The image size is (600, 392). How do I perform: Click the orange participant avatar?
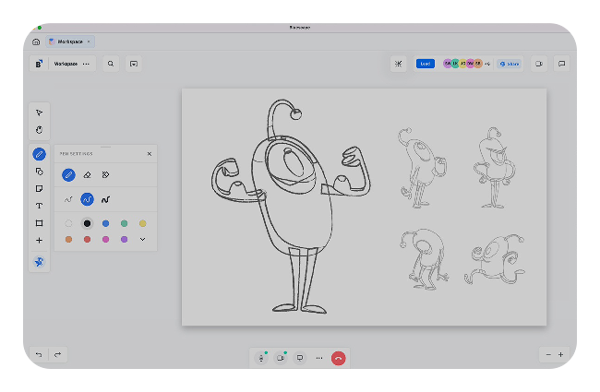click(x=478, y=64)
